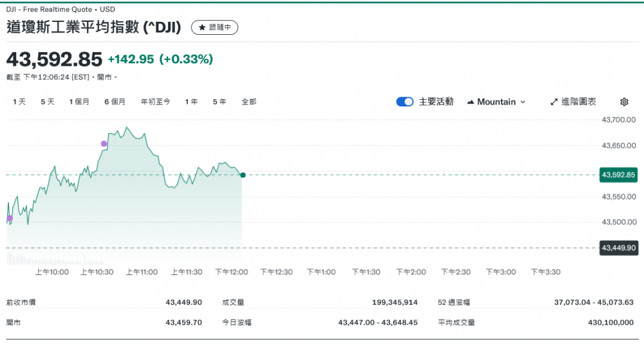Click the expand arrows icon beside 進階圖表

554,102
